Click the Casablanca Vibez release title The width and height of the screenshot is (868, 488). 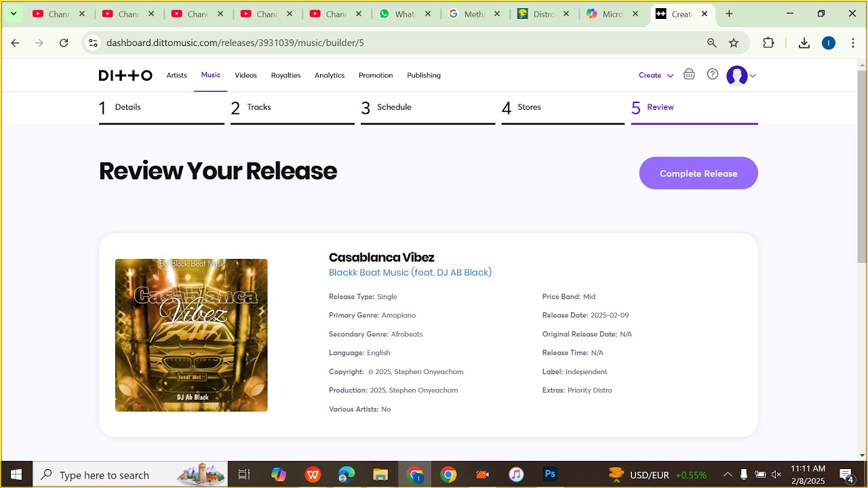[x=382, y=258]
